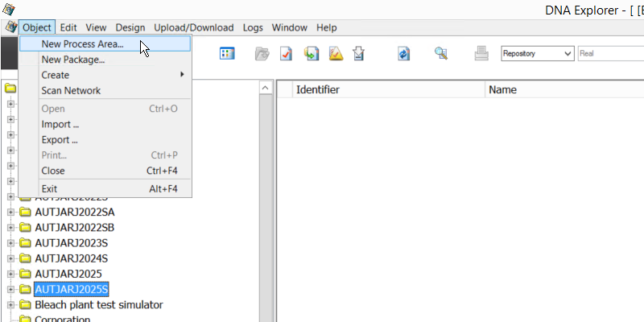The width and height of the screenshot is (644, 322).
Task: Expand the Bleach plant test simulator node
Action: (10, 305)
